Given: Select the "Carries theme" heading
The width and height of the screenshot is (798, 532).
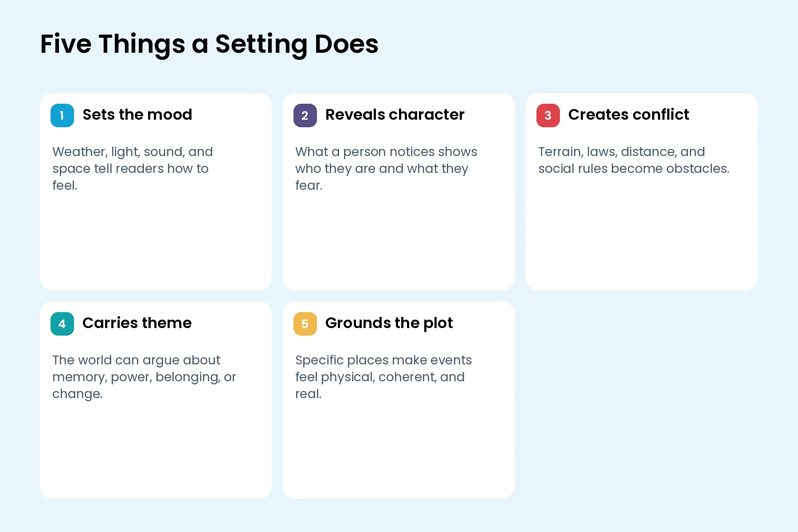Looking at the screenshot, I should click(x=137, y=323).
